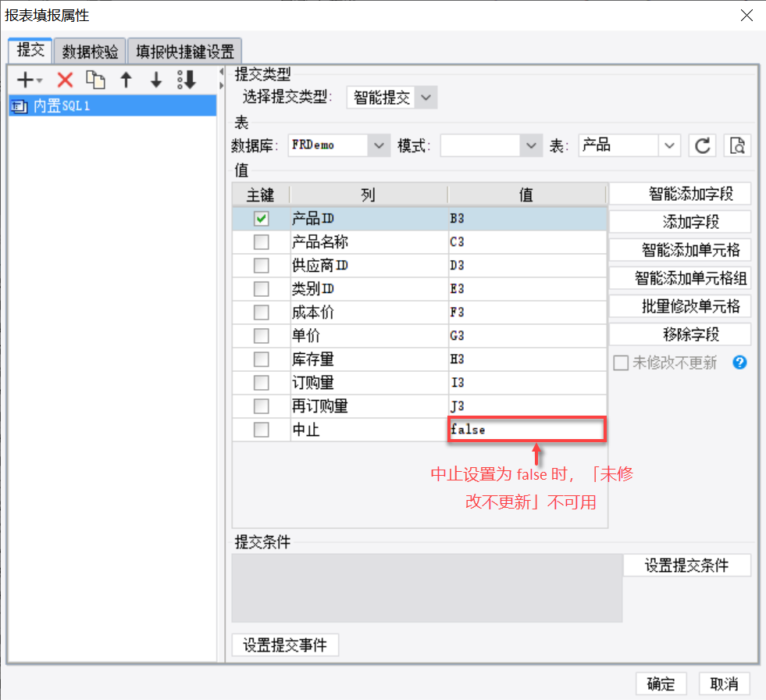Screen dimensions: 766x700
Task: Confirm with the 确定 button
Action: click(x=661, y=684)
